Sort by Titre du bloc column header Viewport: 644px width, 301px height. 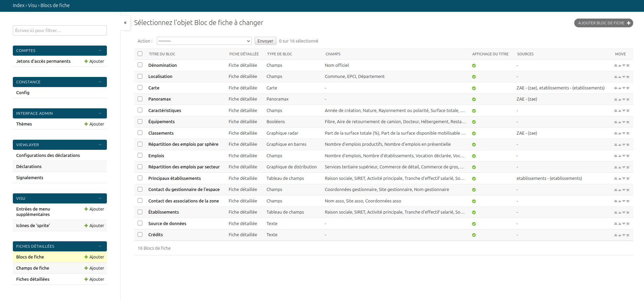pyautogui.click(x=162, y=54)
